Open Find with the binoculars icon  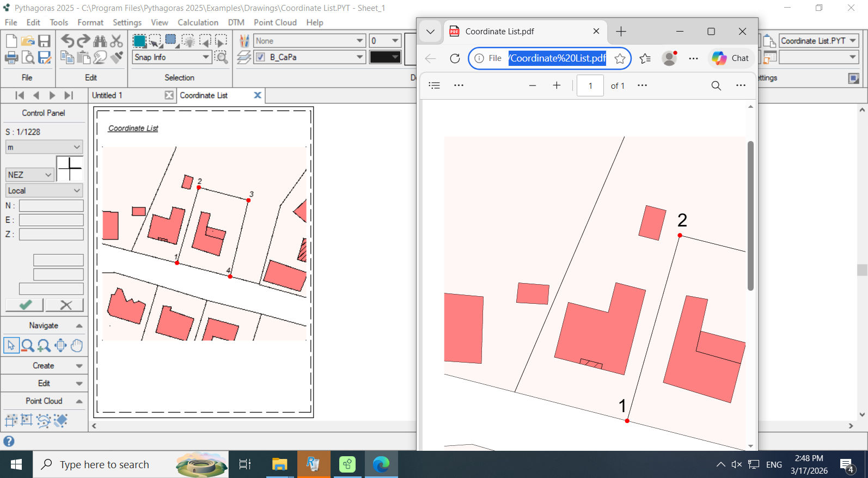tap(100, 41)
